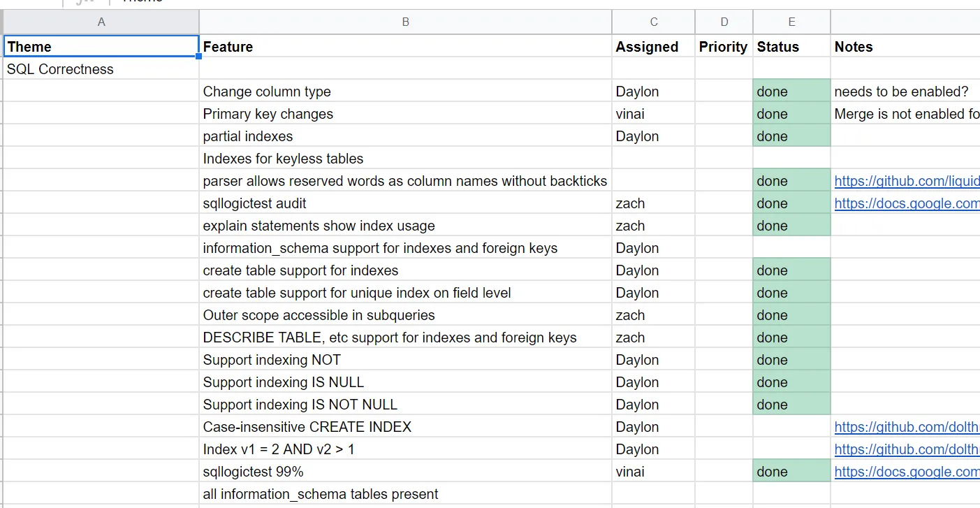980x508 pixels.
Task: Open the github link for Case-insensitive CREATE INDEX
Action: point(906,426)
